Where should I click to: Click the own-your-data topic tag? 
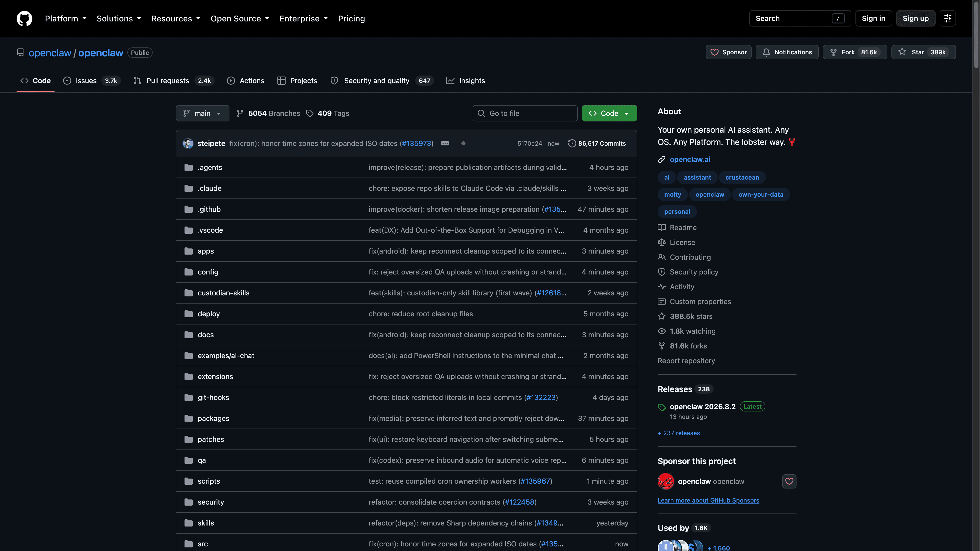coord(761,194)
